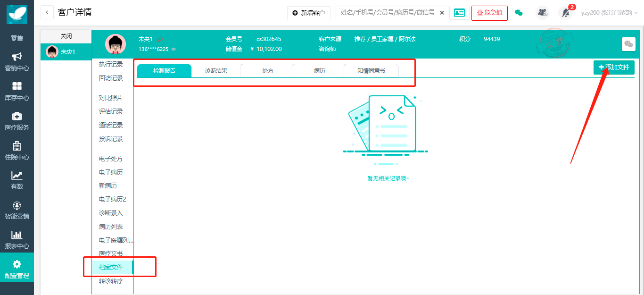Open 转诊转疗 in the side menu
644x295 pixels.
[111, 281]
